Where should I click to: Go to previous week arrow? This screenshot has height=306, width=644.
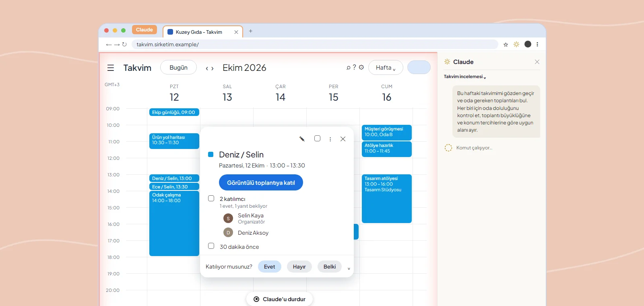207,68
